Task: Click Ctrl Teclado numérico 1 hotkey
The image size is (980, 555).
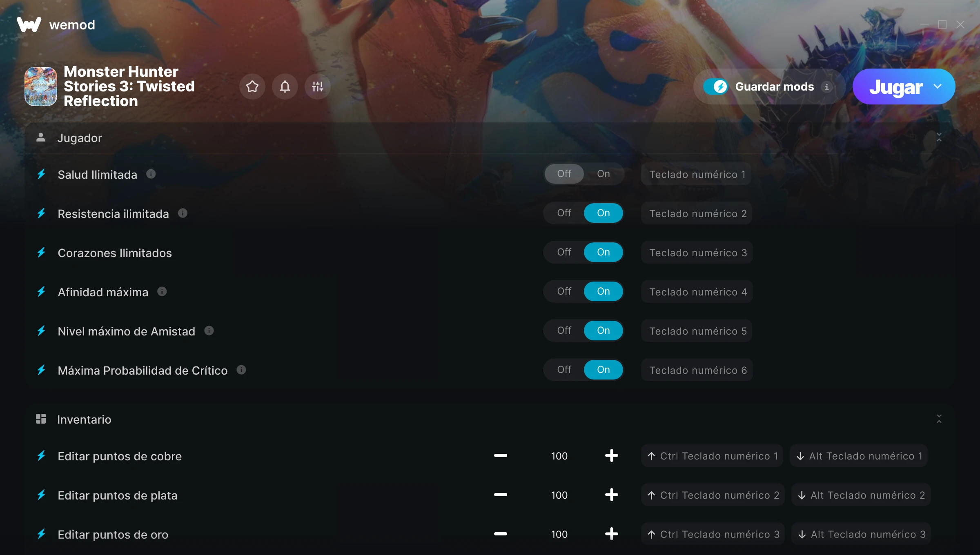Action: [x=712, y=456]
